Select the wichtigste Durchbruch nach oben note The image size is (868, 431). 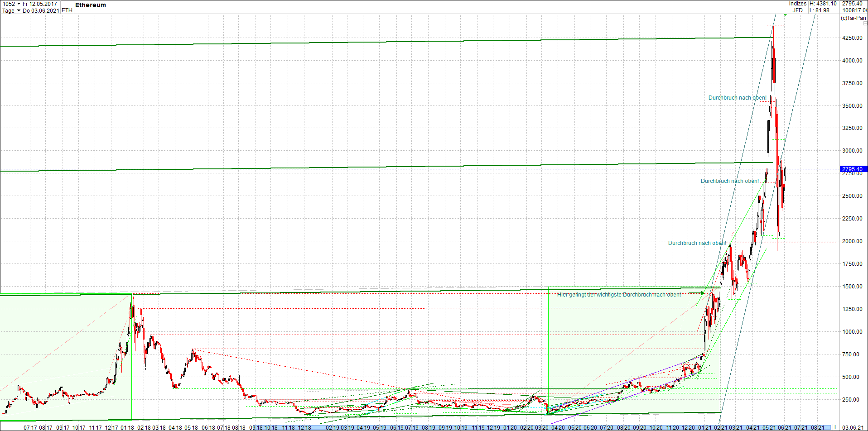[x=618, y=295]
